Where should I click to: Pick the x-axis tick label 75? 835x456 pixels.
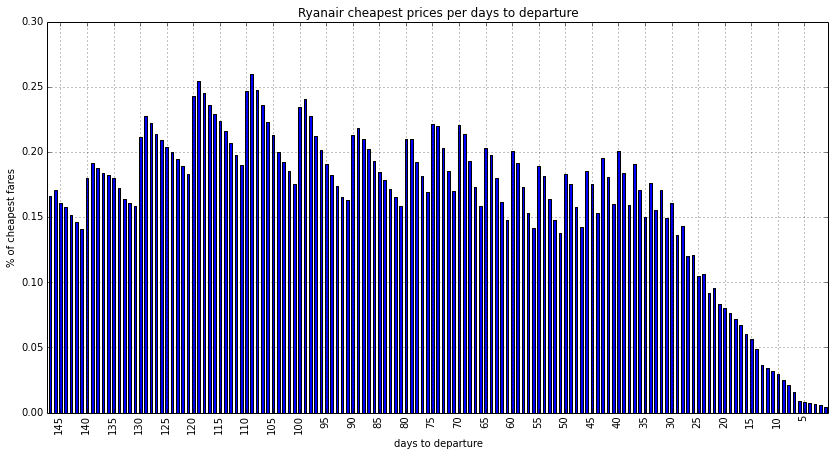pyautogui.click(x=431, y=424)
